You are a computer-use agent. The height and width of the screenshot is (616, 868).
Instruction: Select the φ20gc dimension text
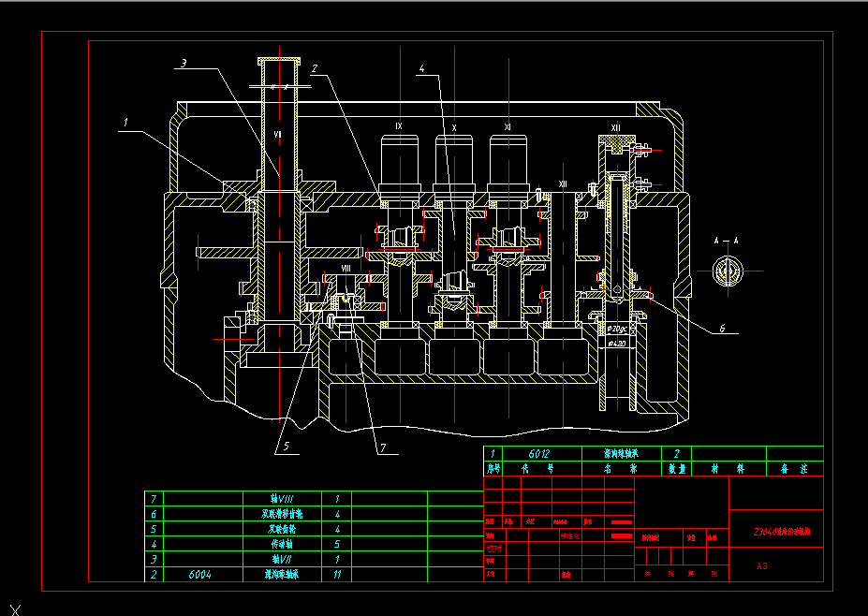(x=617, y=330)
